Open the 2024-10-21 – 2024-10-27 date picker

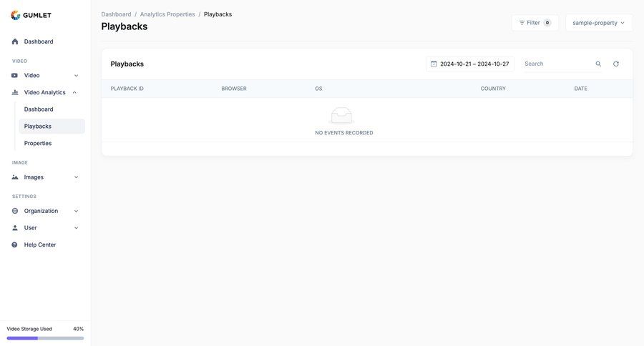coord(470,64)
